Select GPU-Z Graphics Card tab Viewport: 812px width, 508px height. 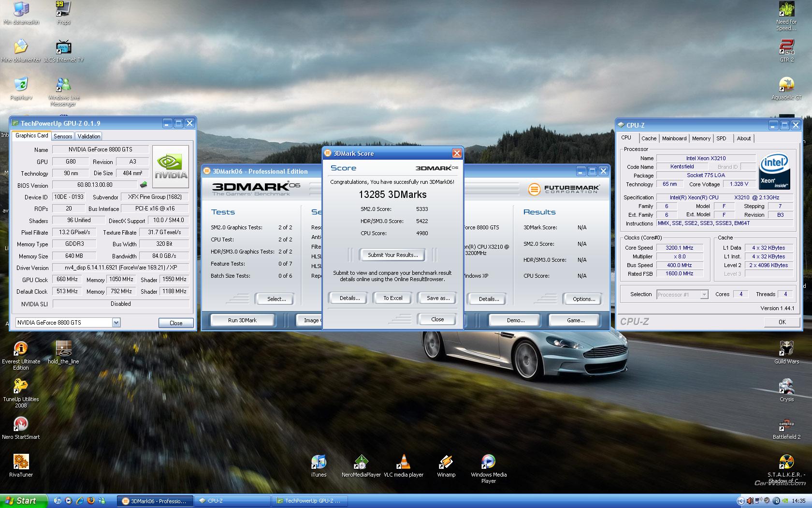pos(31,135)
